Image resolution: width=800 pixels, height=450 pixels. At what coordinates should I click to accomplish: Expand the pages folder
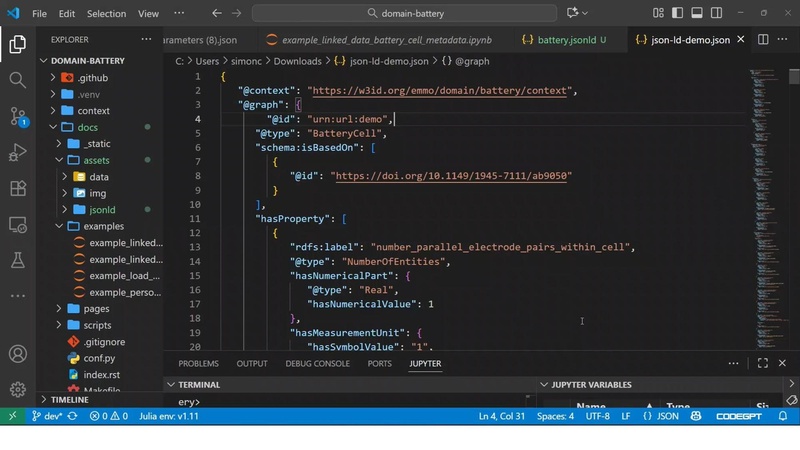pos(96,309)
